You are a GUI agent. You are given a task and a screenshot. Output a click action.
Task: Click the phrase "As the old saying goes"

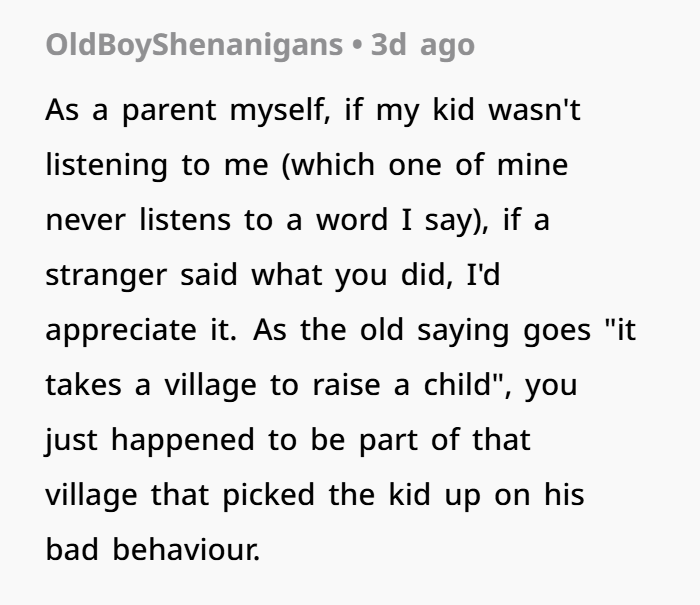click(x=406, y=329)
